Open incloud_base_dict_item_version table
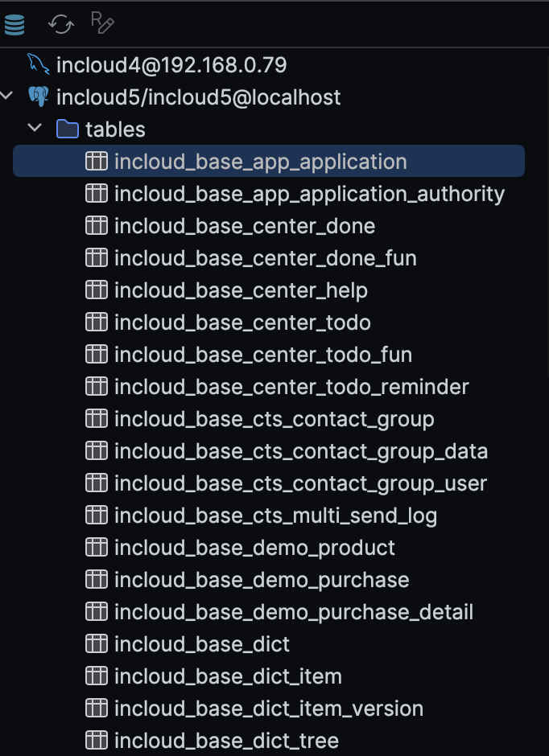The image size is (549, 756). point(269,709)
